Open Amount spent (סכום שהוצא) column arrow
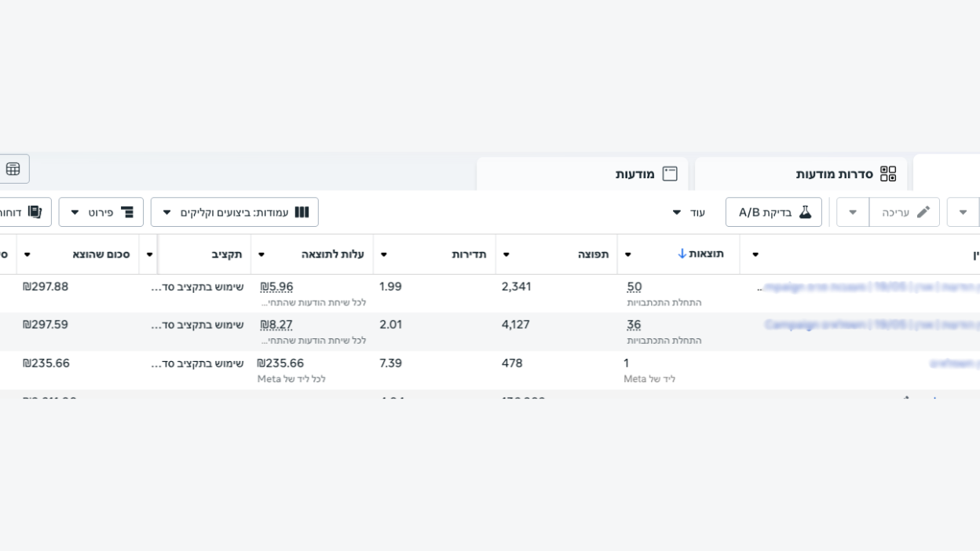 click(27, 254)
